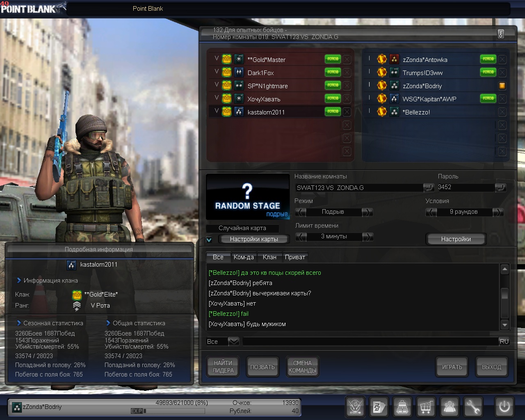Open the chat channel dropdown arrow
Image resolution: width=525 pixels, height=420 pixels.
click(233, 341)
